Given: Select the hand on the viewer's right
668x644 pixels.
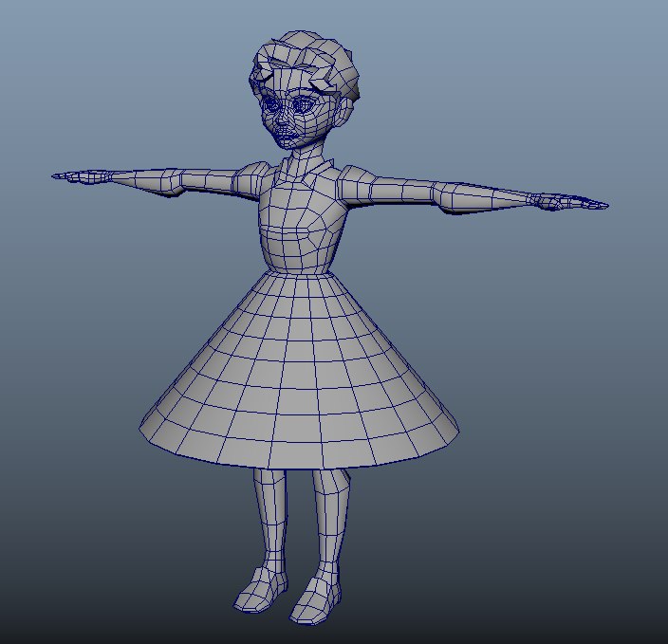Looking at the screenshot, I should [569, 202].
